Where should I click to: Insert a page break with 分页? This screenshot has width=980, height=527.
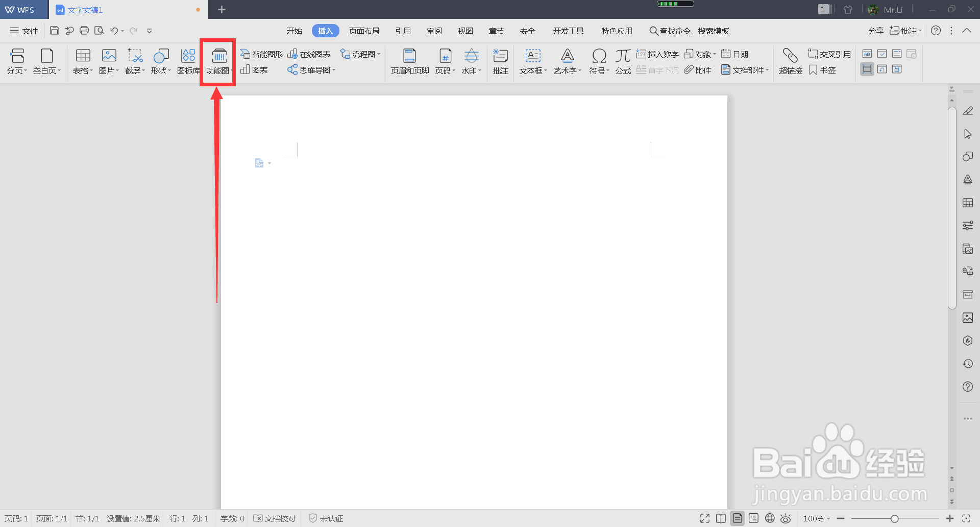tap(17, 61)
